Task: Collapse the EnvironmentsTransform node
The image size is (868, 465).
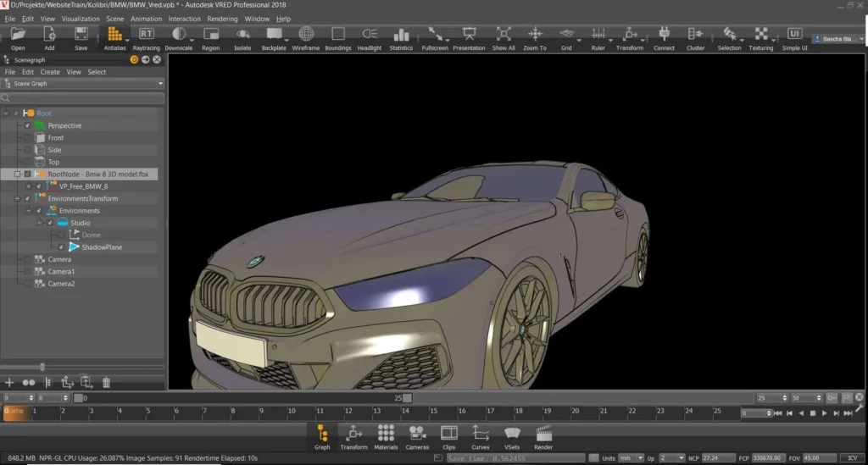Action: [17, 198]
